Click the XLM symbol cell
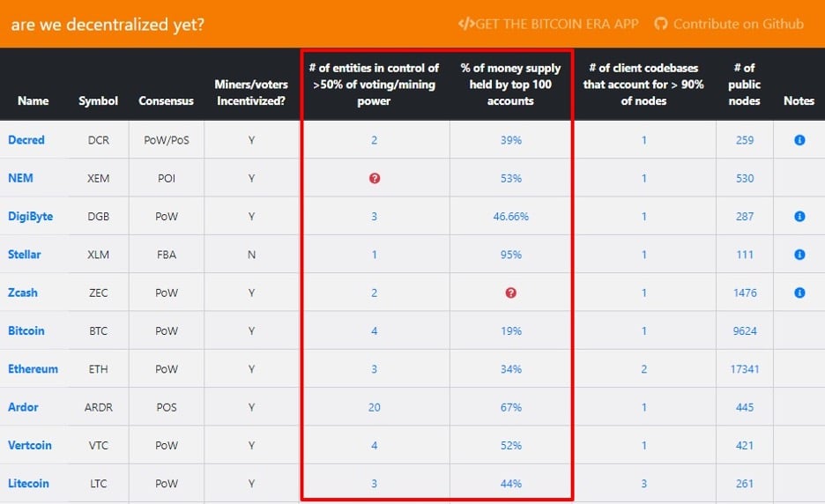The height and width of the screenshot is (504, 825). [99, 255]
